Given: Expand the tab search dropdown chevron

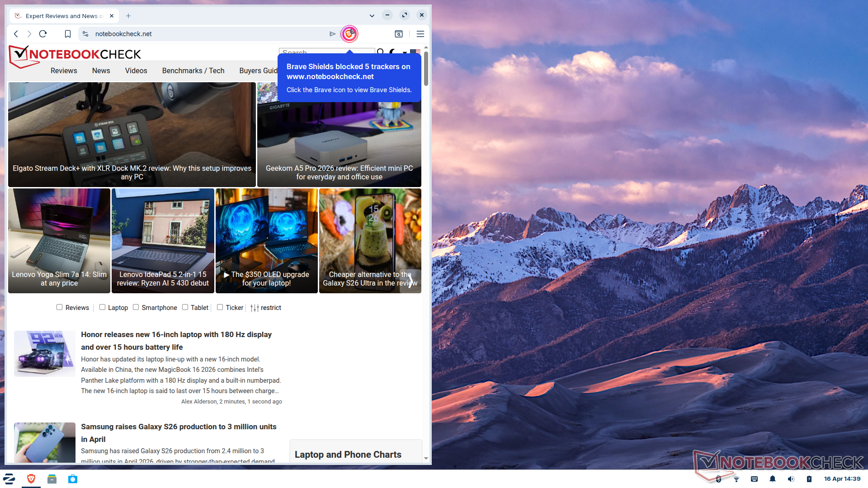Looking at the screenshot, I should pyautogui.click(x=372, y=16).
